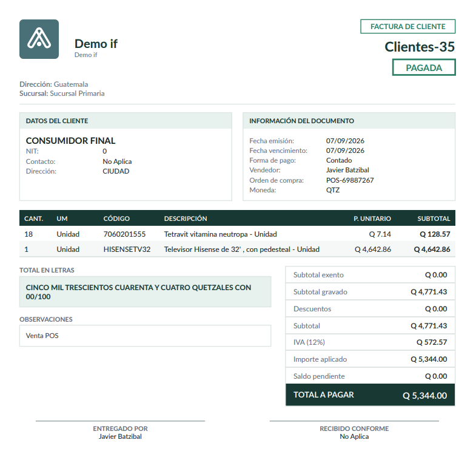Click the line subtotal Q 128.57

(435, 234)
